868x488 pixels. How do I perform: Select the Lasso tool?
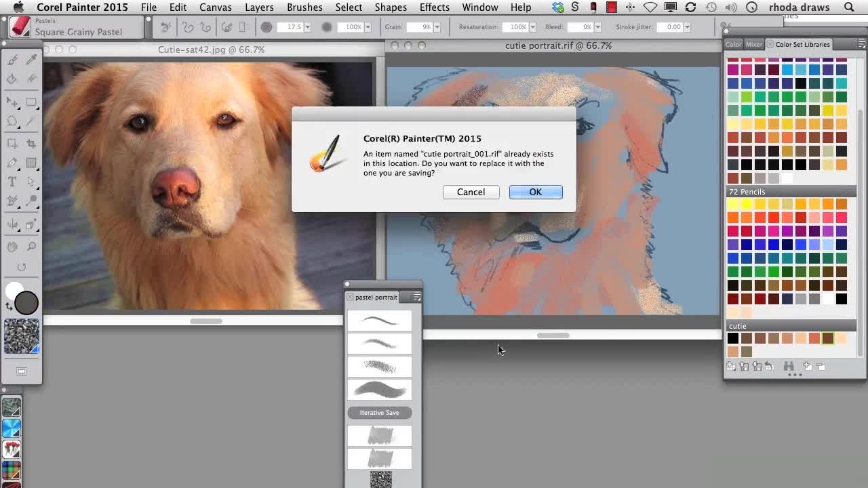[12, 121]
